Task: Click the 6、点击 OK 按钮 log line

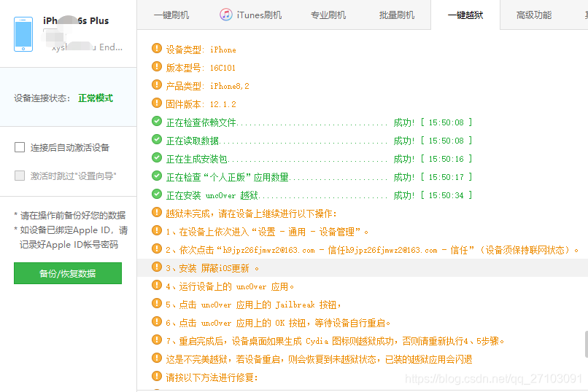Action: click(x=278, y=323)
